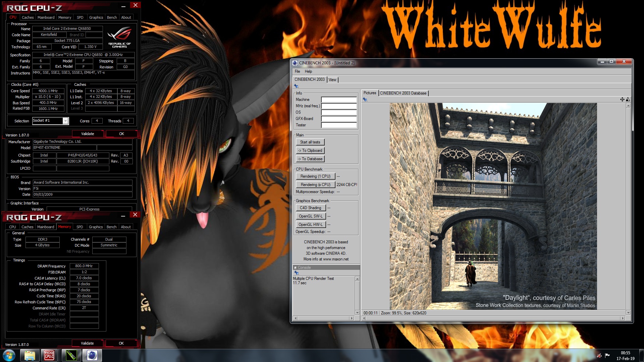The width and height of the screenshot is (644, 362).
Task: Click the GFX-Board input field
Action: tap(339, 119)
